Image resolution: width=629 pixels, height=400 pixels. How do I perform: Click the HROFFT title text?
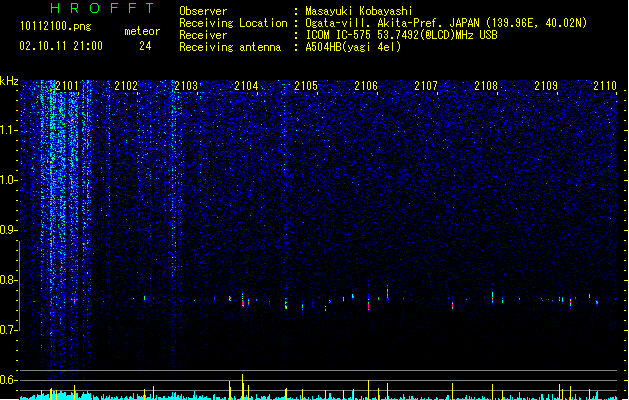102,8
